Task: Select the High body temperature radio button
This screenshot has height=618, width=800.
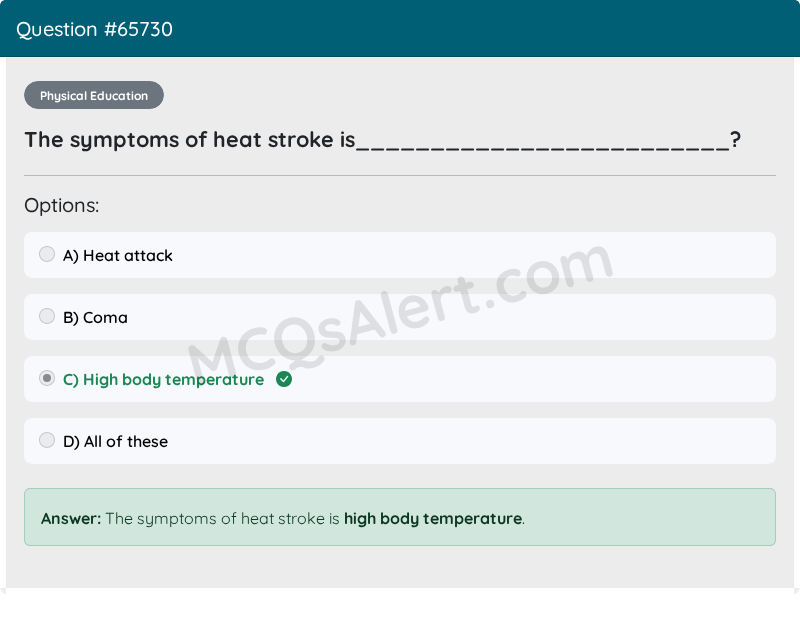Action: coord(47,378)
